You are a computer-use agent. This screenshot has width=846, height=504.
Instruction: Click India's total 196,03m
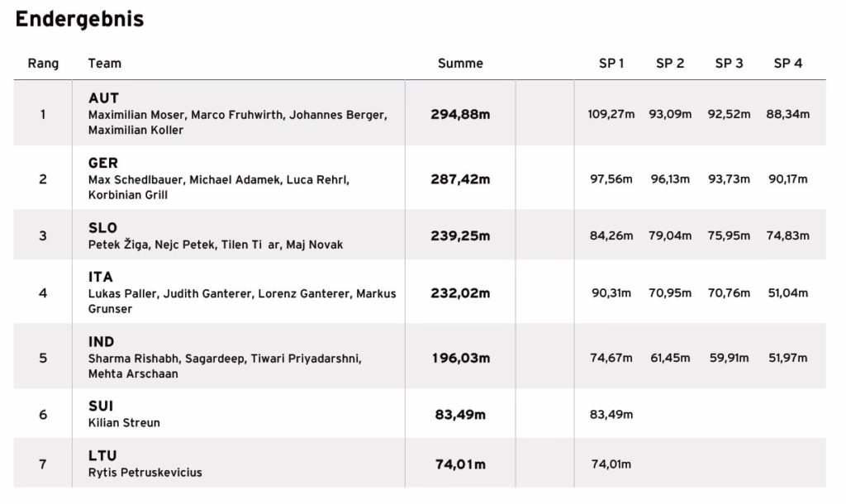pyautogui.click(x=460, y=358)
